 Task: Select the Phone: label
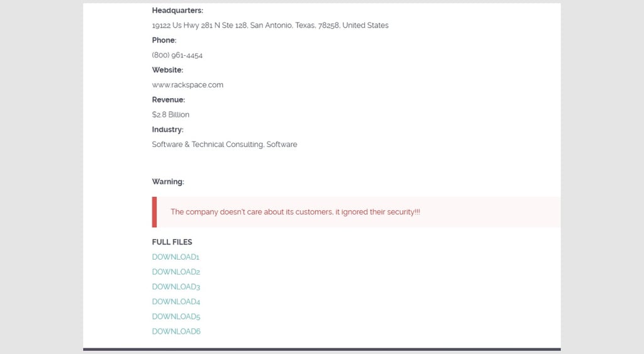164,40
